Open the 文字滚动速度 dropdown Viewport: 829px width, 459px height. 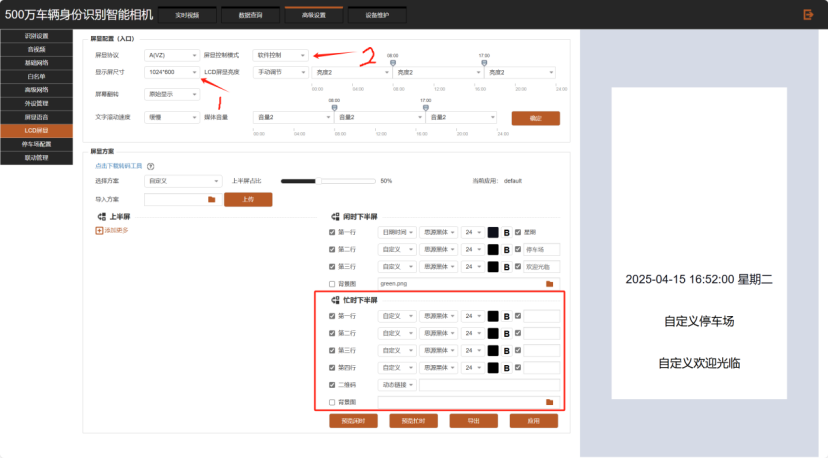coord(172,117)
